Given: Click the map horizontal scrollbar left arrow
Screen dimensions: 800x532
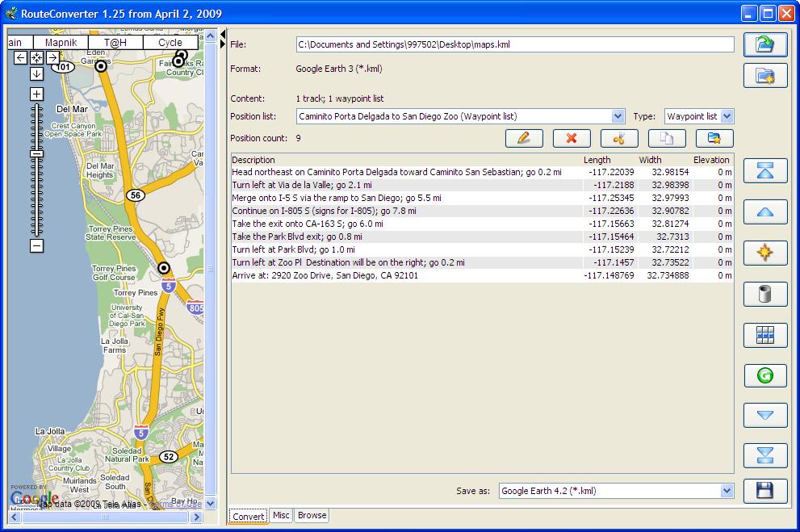Looking at the screenshot, I should pos(15,517).
